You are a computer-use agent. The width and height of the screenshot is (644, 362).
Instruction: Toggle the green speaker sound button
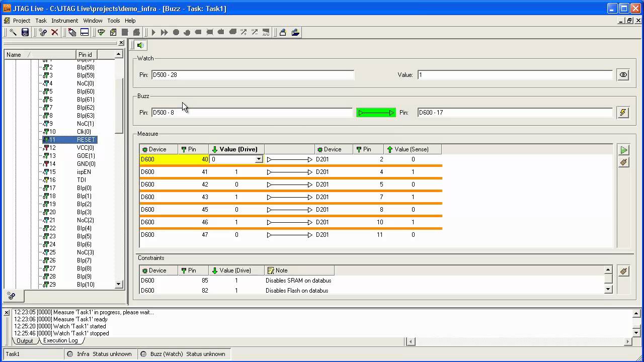pyautogui.click(x=140, y=45)
